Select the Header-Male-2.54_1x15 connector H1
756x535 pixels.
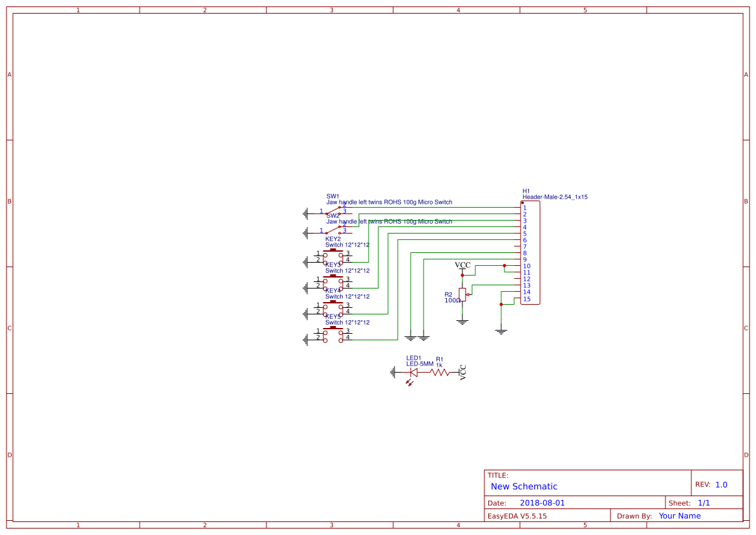pyautogui.click(x=529, y=252)
